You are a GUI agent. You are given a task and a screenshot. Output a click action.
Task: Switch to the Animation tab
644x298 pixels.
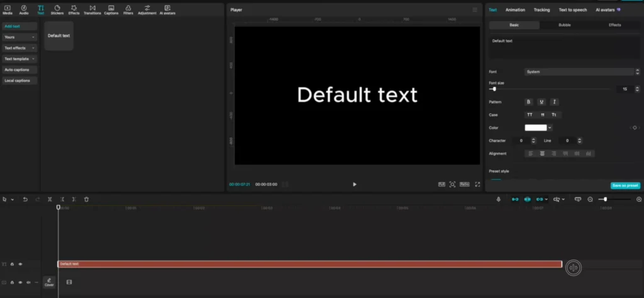pos(515,10)
